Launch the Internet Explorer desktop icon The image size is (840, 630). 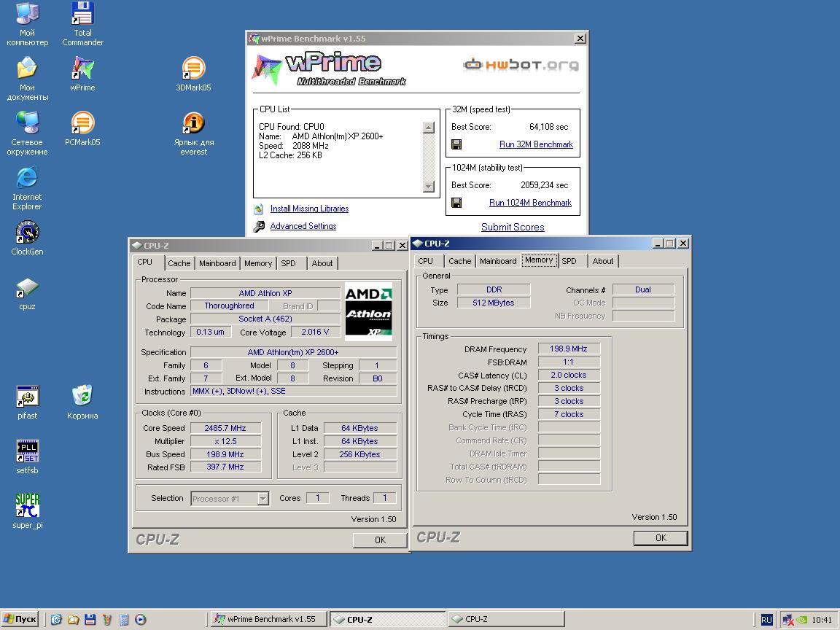(x=27, y=188)
